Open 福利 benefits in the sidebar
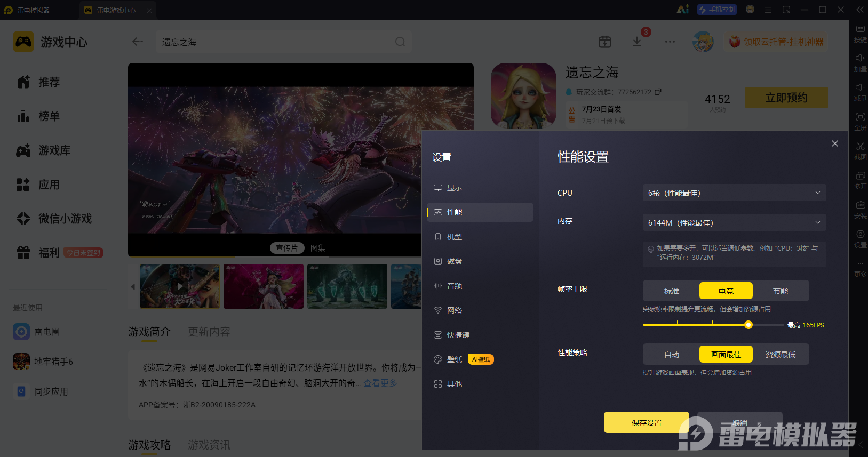Viewport: 868px width, 457px height. (x=60, y=253)
